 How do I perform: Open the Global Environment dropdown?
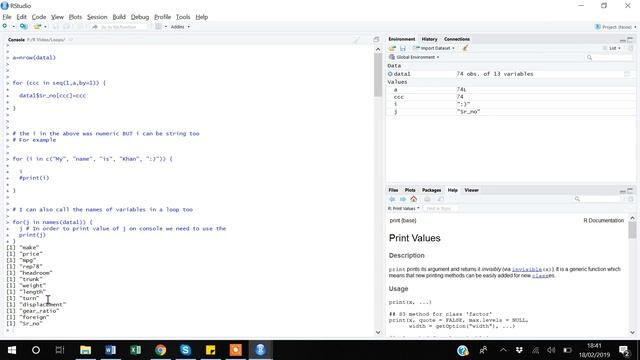pyautogui.click(x=414, y=57)
